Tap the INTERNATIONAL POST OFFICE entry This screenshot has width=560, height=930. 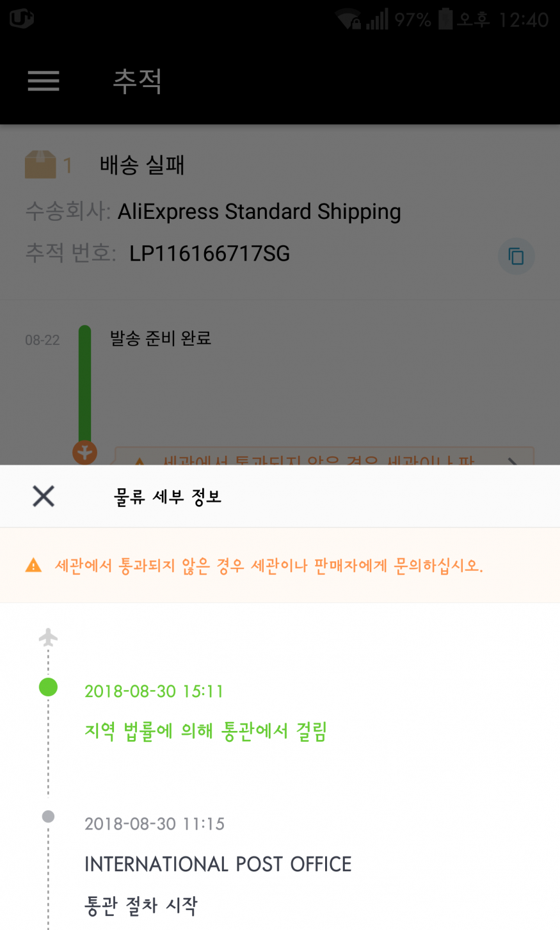click(x=218, y=864)
